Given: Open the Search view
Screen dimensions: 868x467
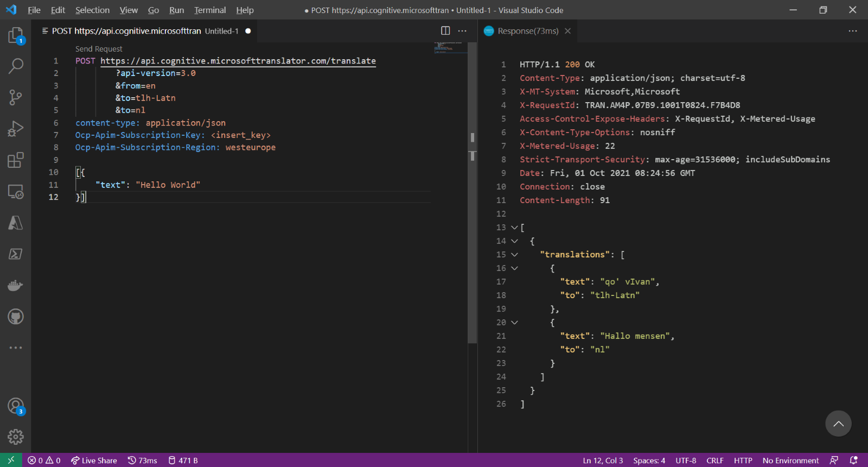Looking at the screenshot, I should point(15,66).
